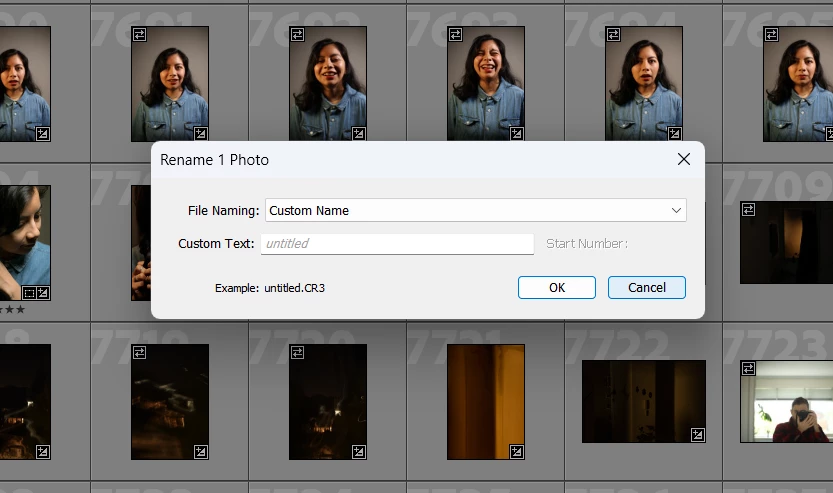
Task: Select portrait thumbnail in cell 7694
Action: tap(644, 84)
